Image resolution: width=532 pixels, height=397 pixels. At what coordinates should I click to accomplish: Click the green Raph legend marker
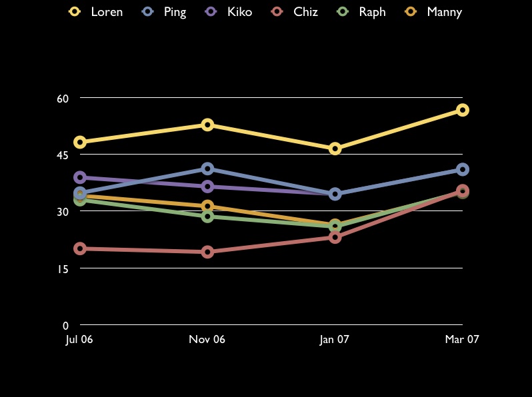(x=343, y=11)
